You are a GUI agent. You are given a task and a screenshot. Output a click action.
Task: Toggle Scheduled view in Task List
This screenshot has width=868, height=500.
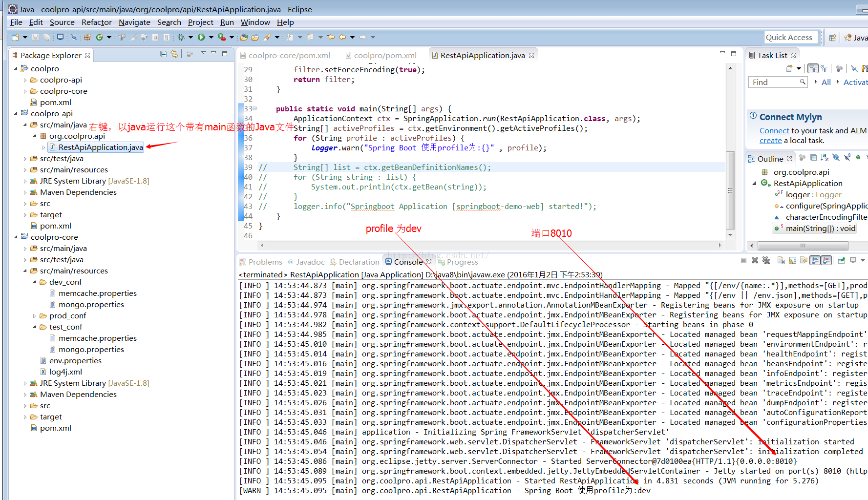point(825,69)
